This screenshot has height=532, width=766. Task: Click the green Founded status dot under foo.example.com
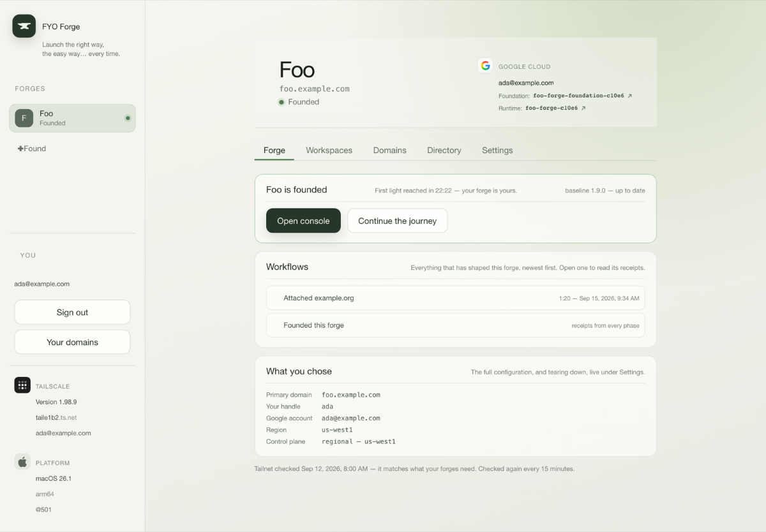click(x=282, y=102)
